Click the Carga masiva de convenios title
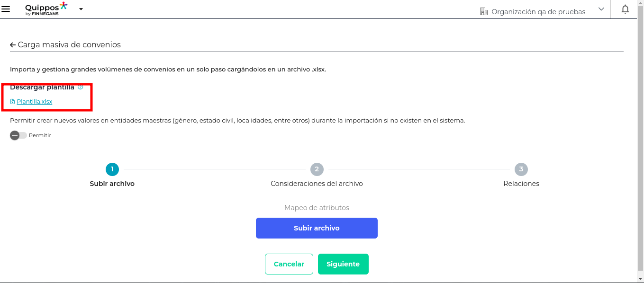This screenshot has width=644, height=283. (69, 44)
